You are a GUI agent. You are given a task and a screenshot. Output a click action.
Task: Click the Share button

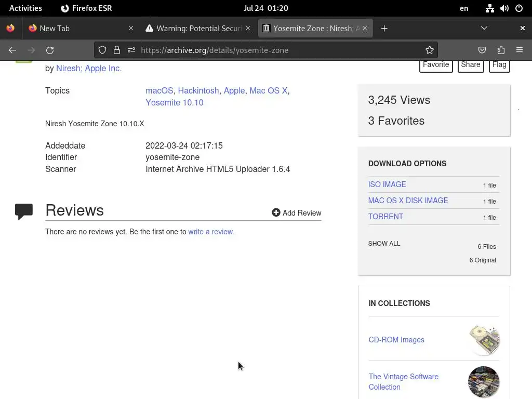(x=471, y=65)
